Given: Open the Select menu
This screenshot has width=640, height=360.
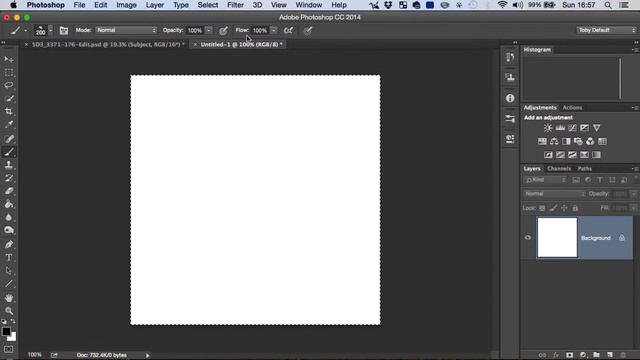Looking at the screenshot, I should click(207, 5).
